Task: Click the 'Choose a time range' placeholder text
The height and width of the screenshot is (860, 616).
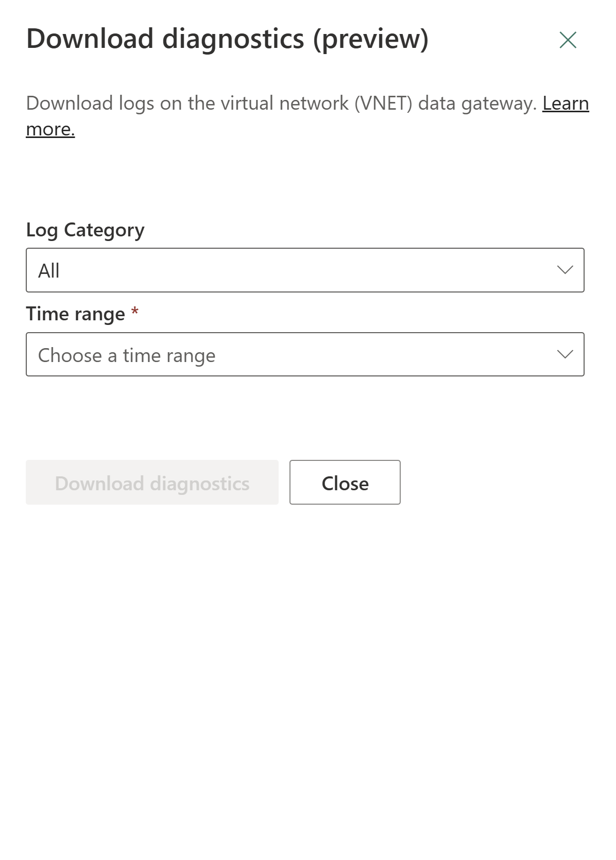Action: tap(127, 355)
